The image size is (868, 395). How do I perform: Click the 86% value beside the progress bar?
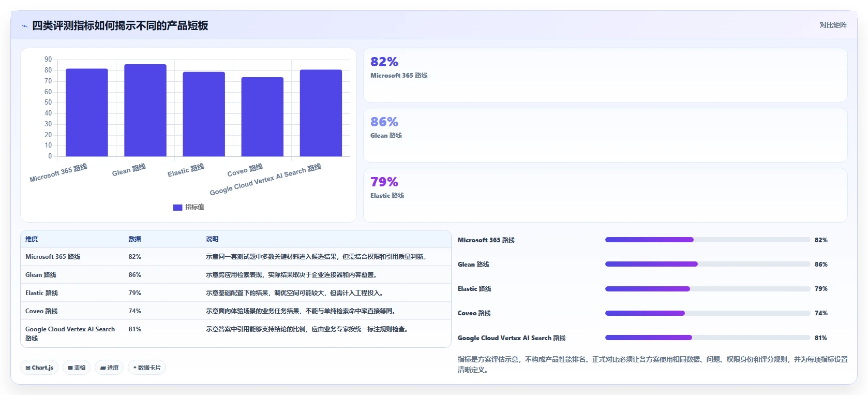821,265
